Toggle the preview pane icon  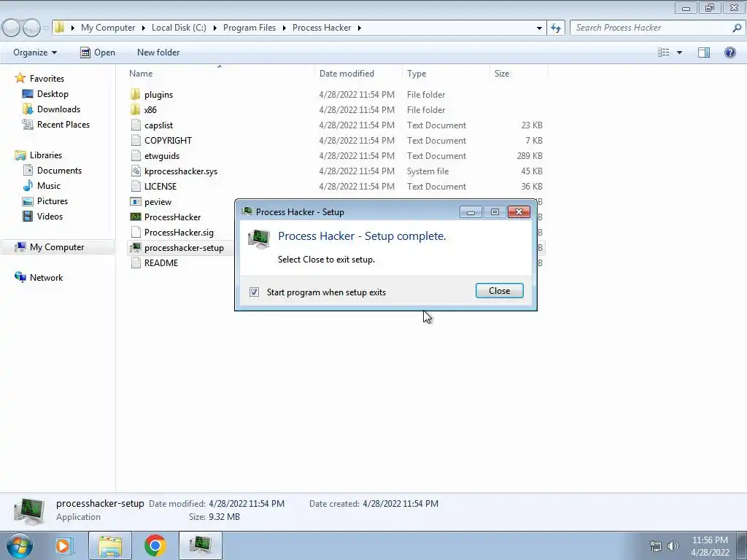704,52
